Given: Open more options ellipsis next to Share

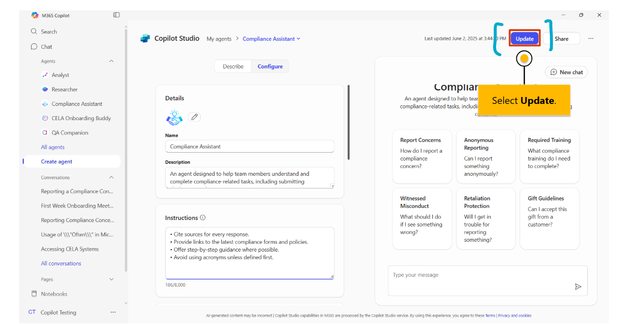Looking at the screenshot, I should (591, 38).
